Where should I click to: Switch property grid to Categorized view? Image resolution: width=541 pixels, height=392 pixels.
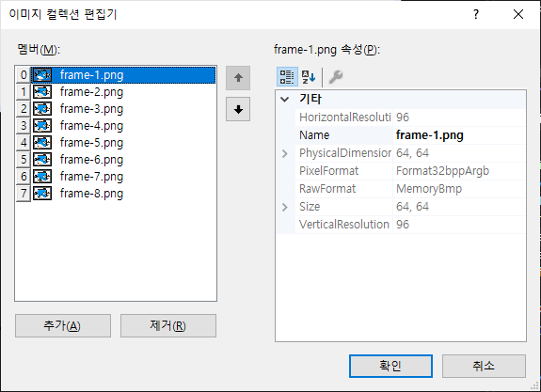tap(287, 76)
